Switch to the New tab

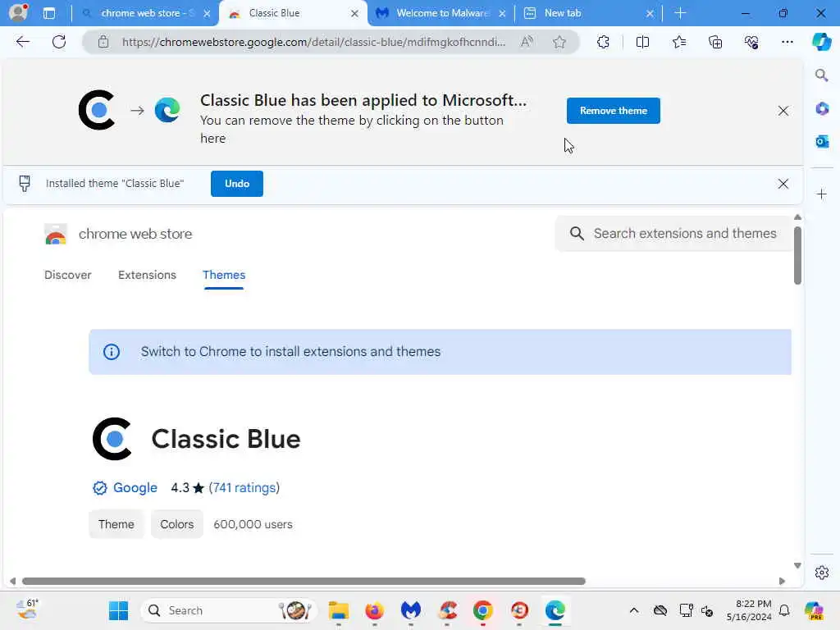pos(588,13)
